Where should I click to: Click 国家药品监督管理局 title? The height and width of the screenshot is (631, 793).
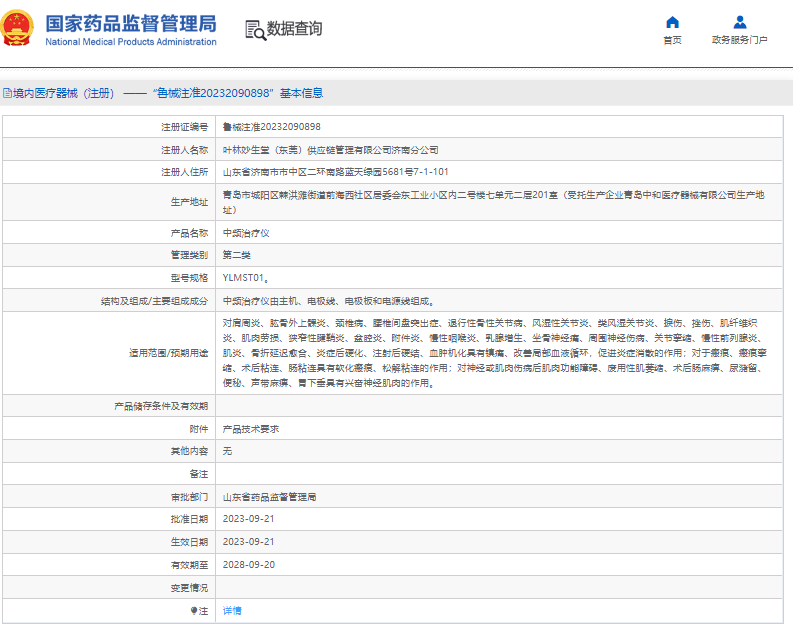click(131, 24)
